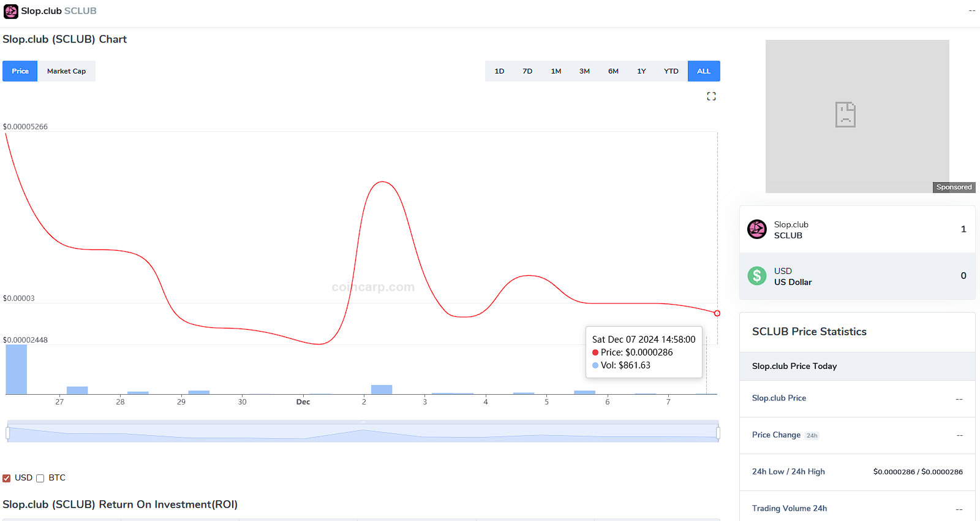The width and height of the screenshot is (980, 521).
Task: Toggle the USD currency checkbox
Action: pos(7,478)
